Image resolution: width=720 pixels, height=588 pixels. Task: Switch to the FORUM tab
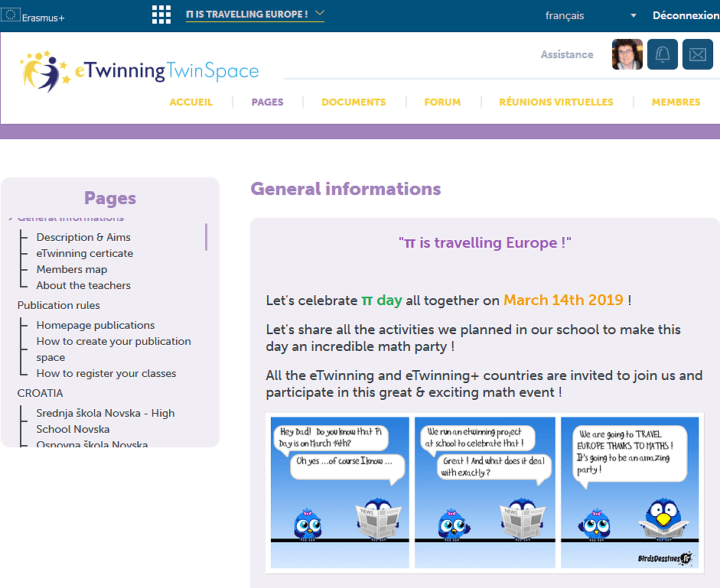(442, 102)
